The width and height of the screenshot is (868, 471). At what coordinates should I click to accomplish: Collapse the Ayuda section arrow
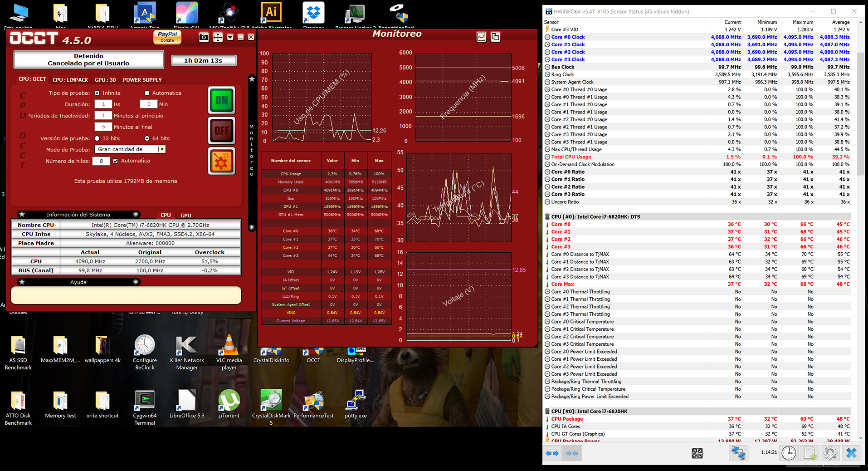point(136,282)
